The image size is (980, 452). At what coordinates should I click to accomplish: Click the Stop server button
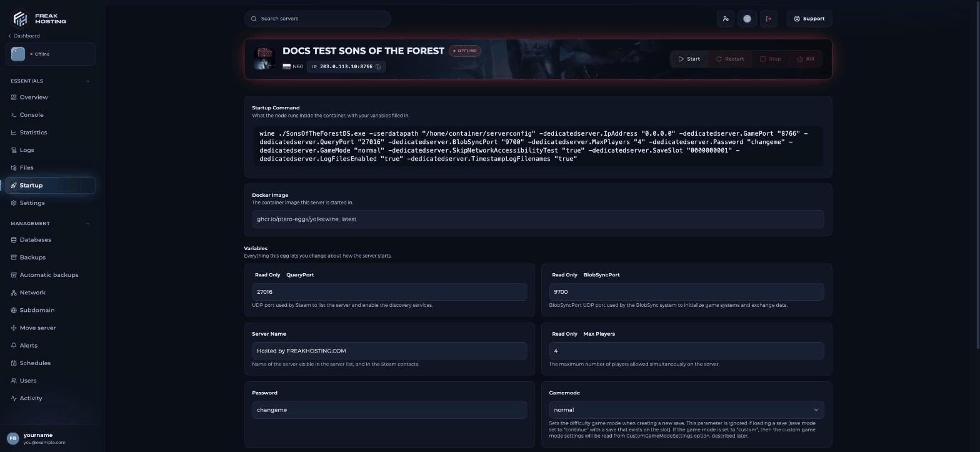pos(771,59)
